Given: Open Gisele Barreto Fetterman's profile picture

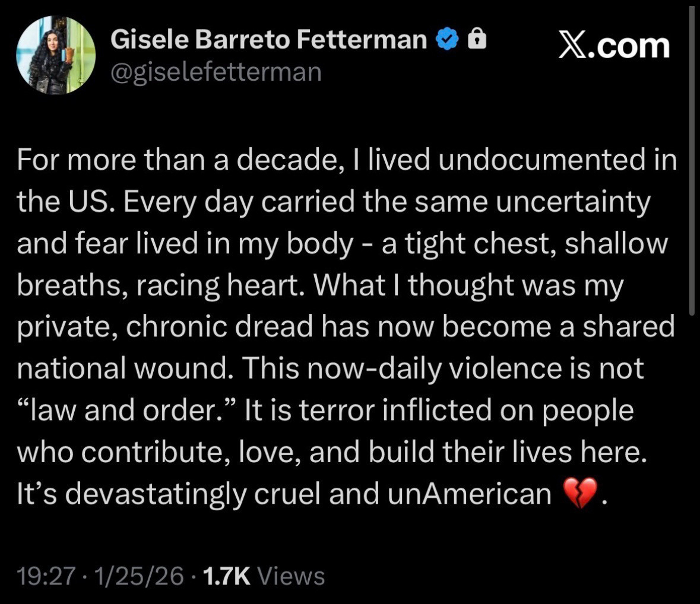Looking at the screenshot, I should coord(55,55).
